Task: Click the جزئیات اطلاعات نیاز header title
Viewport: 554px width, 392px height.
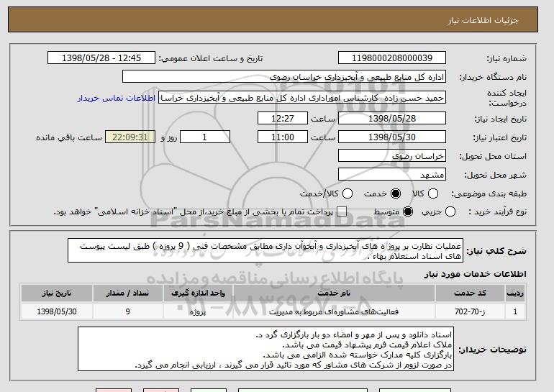Action: pos(483,20)
